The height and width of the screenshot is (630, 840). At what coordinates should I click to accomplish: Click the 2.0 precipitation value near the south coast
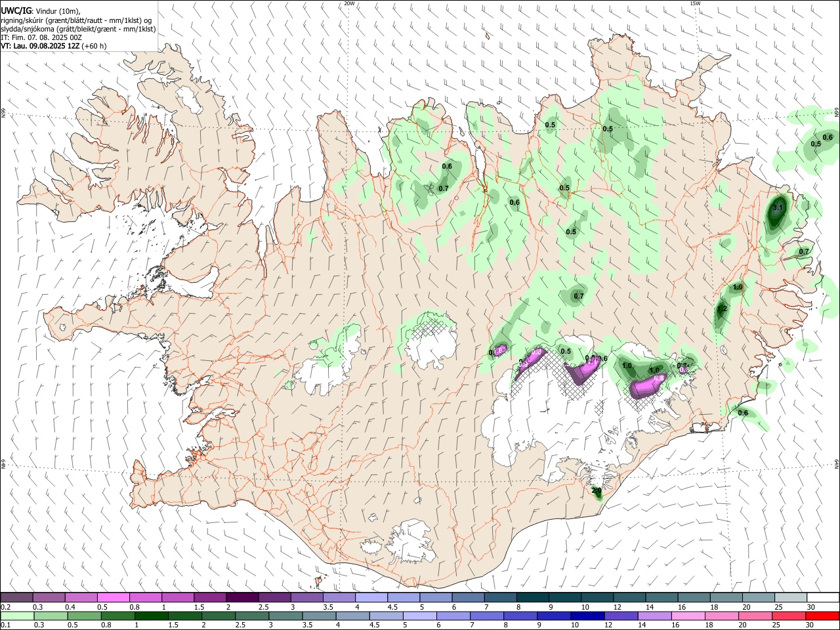[x=597, y=490]
